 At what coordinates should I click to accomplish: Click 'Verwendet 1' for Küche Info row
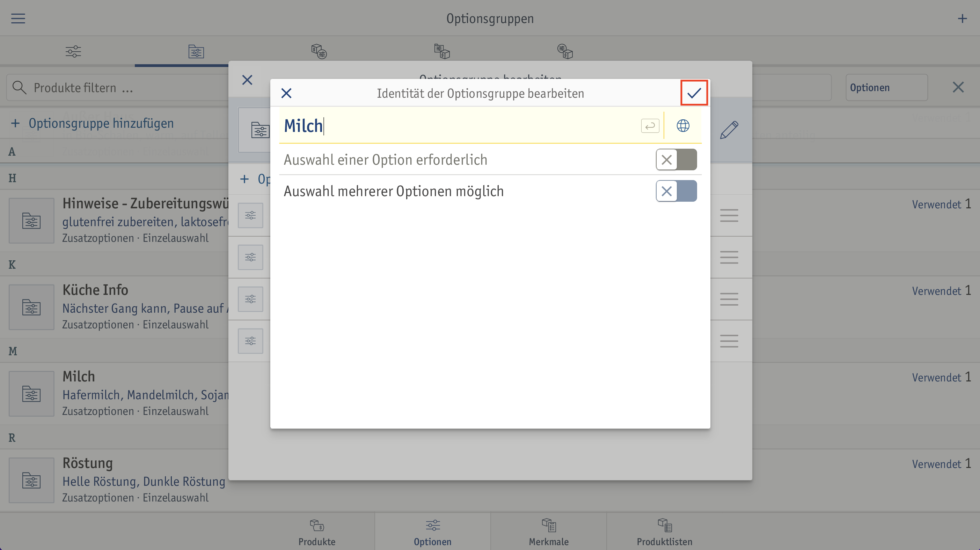point(942,291)
